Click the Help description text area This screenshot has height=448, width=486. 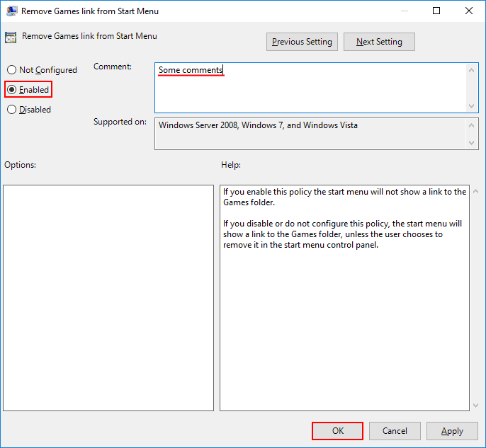(344, 297)
